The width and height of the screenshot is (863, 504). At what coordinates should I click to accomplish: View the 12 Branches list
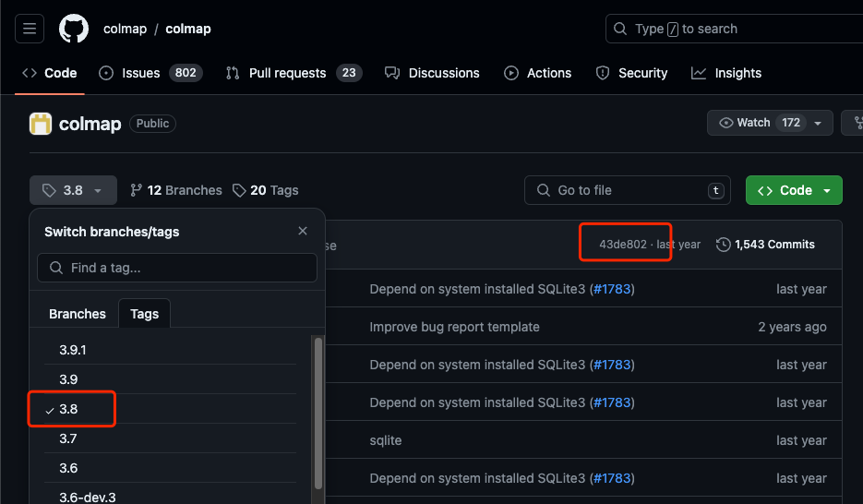(x=176, y=190)
